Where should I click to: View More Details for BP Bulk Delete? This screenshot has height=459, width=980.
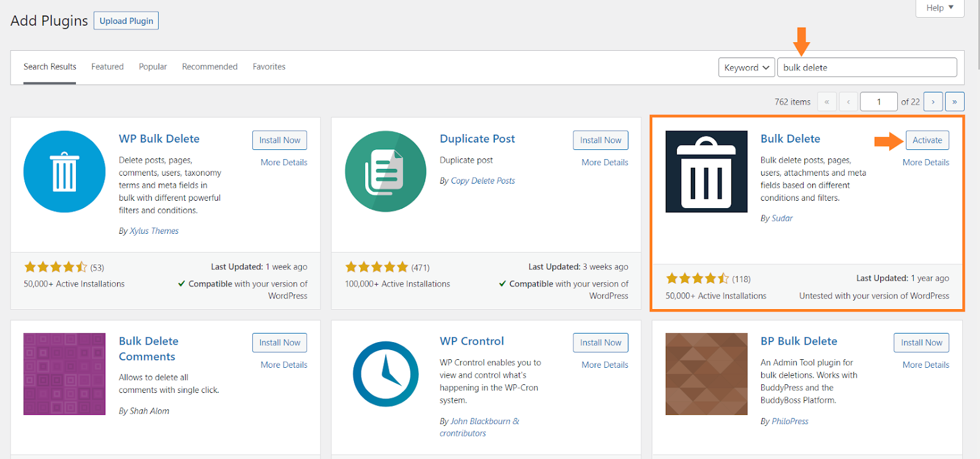coord(925,365)
